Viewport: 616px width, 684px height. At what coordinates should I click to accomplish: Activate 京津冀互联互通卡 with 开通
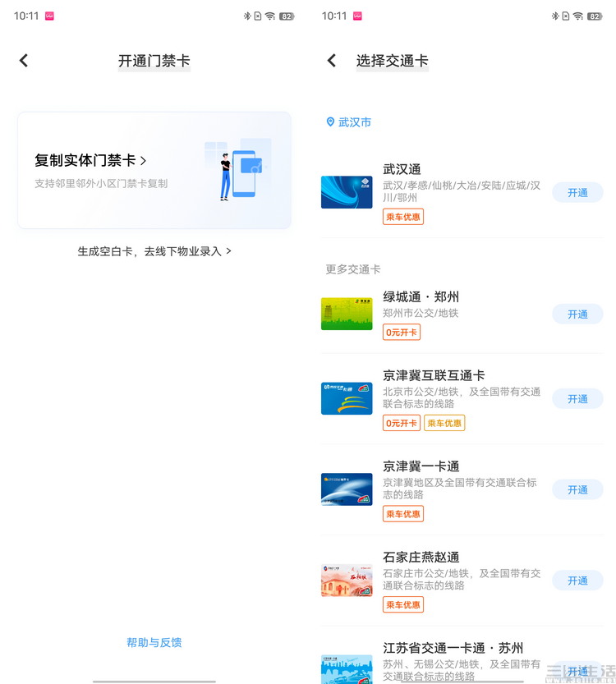coord(577,399)
